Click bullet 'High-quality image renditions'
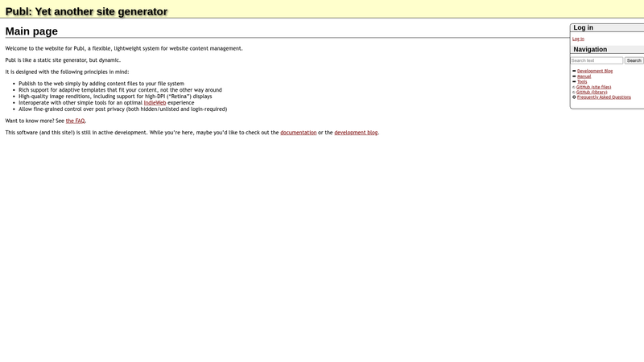This screenshot has width=644, height=362. pyautogui.click(x=115, y=97)
